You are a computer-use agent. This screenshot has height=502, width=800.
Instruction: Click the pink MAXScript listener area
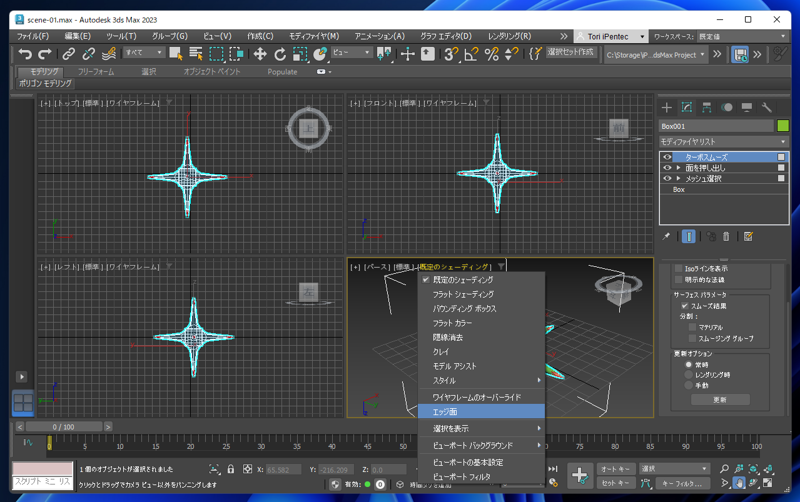click(x=42, y=469)
